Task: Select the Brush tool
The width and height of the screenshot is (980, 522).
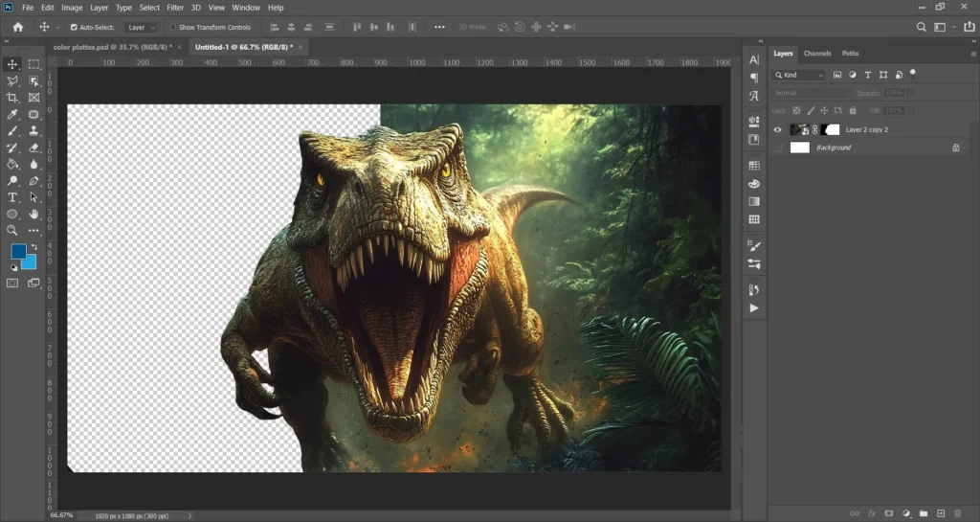Action: pyautogui.click(x=11, y=131)
